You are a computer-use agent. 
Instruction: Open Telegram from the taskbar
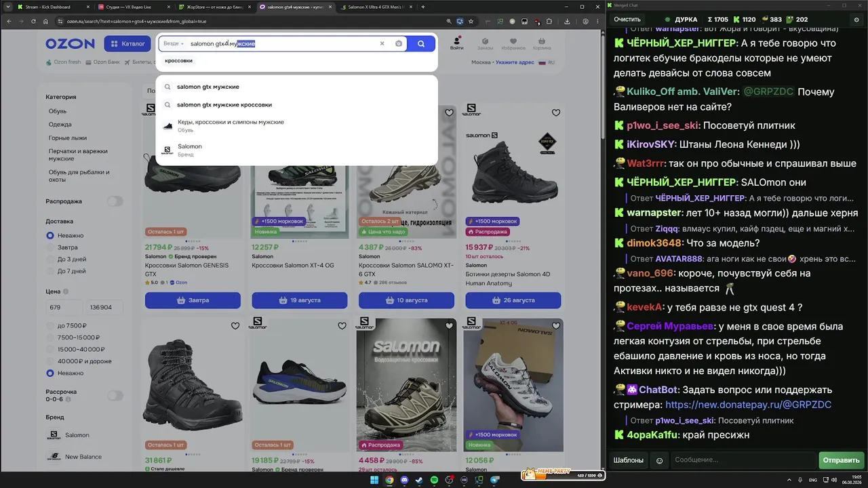click(x=494, y=481)
